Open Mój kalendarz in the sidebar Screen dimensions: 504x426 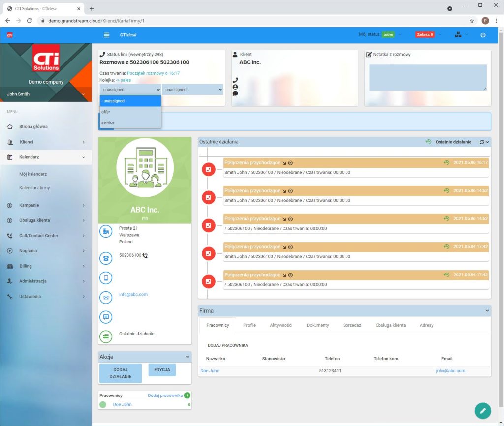point(33,174)
